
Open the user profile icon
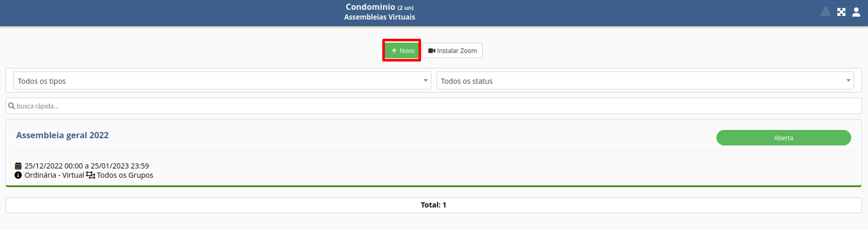tap(856, 12)
